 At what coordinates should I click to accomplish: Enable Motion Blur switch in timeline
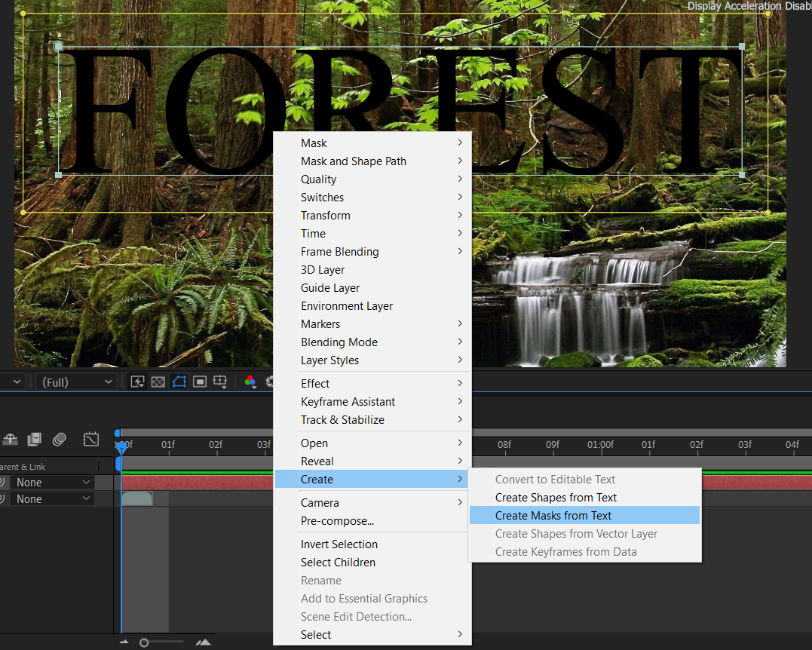point(59,440)
